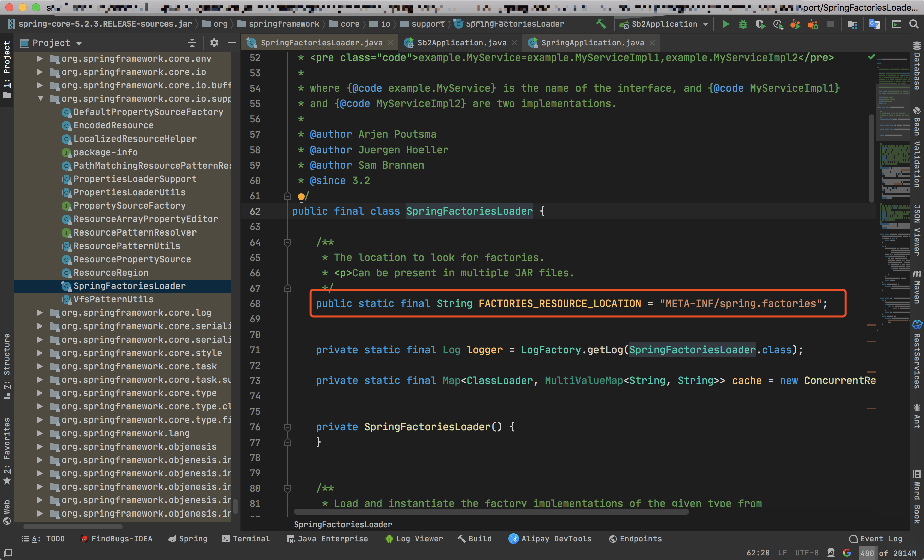Click the inspection hector icon in status bar
This screenshot has width=924, height=560.
pyautogui.click(x=831, y=553)
